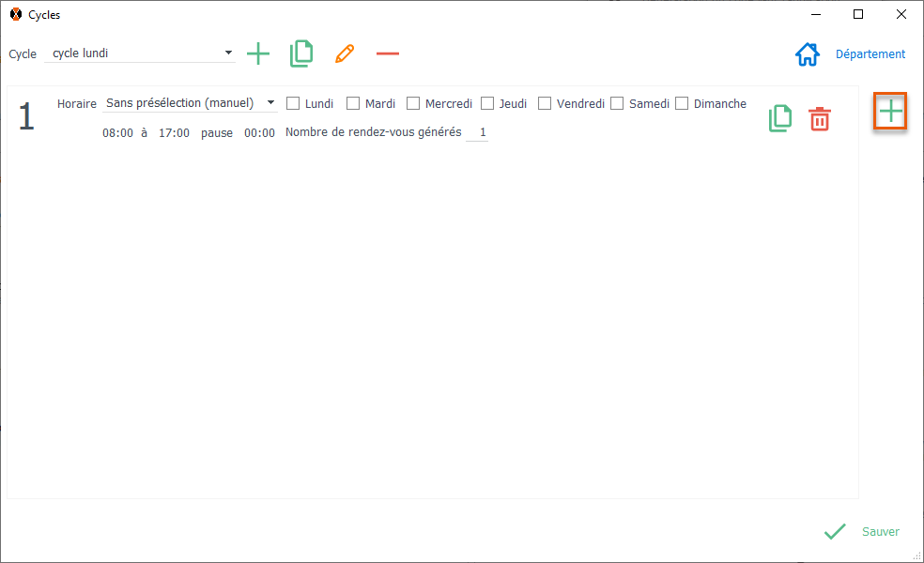Click the green checkmark save icon
The height and width of the screenshot is (563, 924).
coord(834,532)
